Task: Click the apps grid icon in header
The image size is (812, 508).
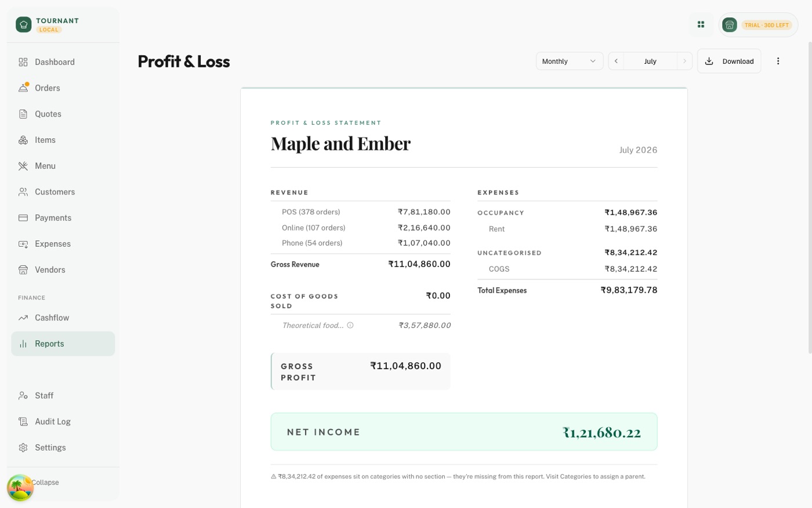Action: (701, 24)
